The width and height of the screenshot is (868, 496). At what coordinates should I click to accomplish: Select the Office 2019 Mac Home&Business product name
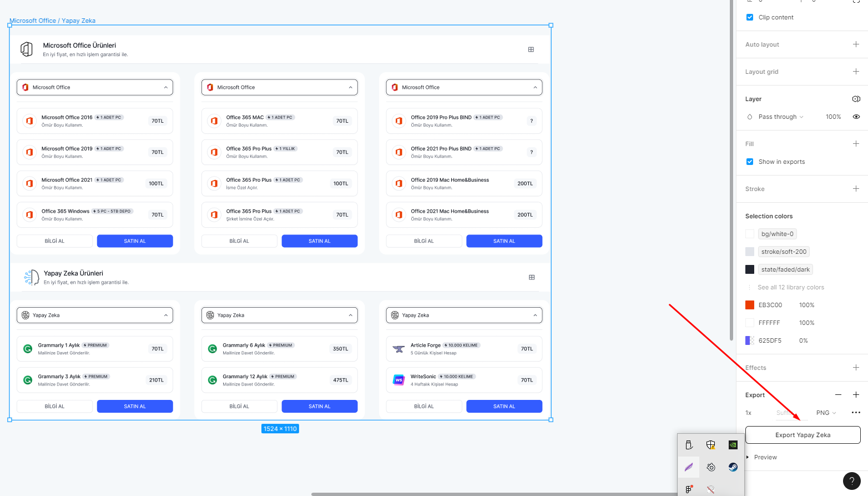click(450, 180)
